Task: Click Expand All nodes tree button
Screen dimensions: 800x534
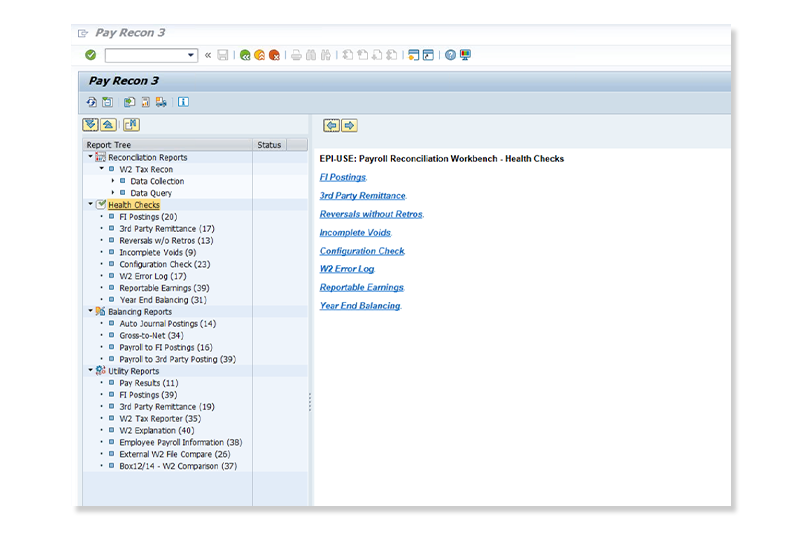Action: pos(90,124)
